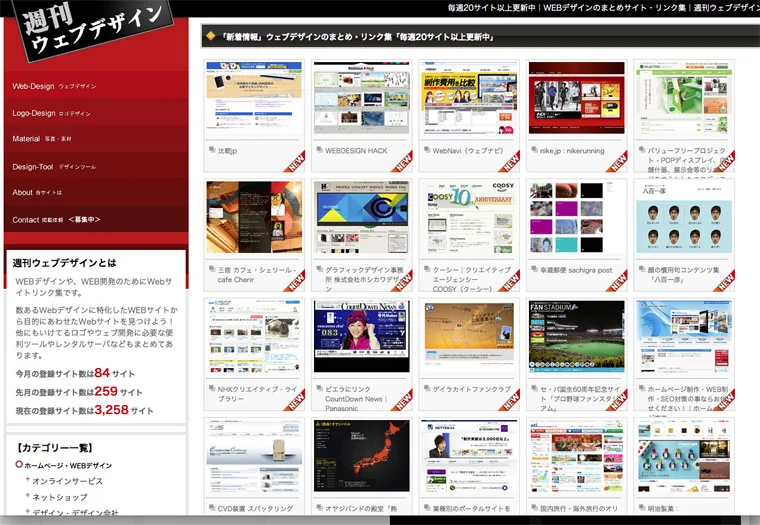Click the plus marker beside オンラインサービス
This screenshot has width=760, height=525.
tap(28, 479)
